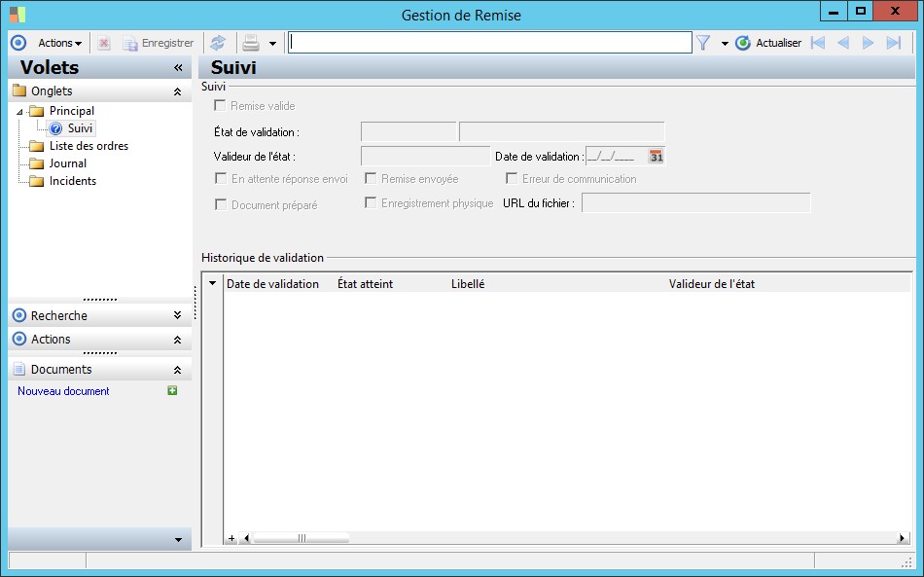924x577 pixels.
Task: Collapse the Volets side panel
Action: tap(178, 68)
